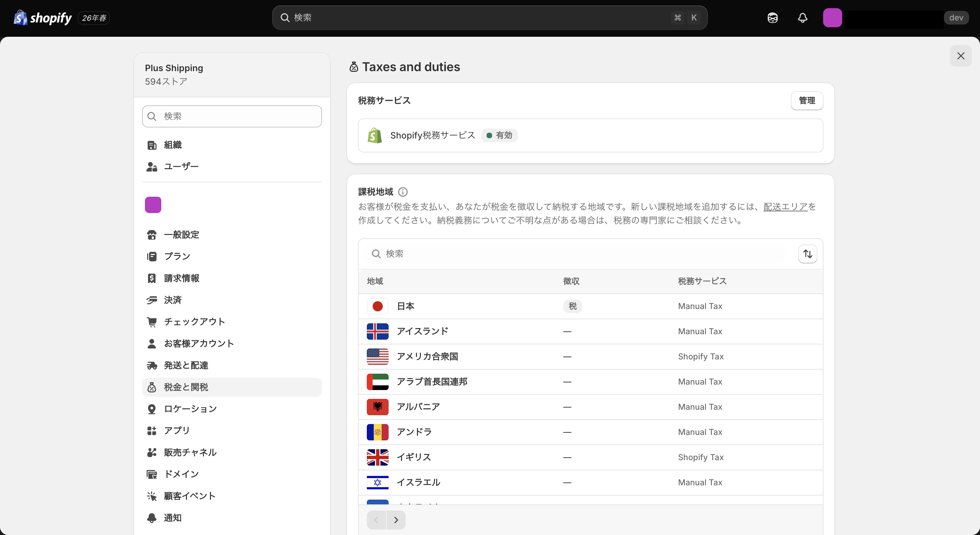Click the dev badge in top bar
This screenshot has height=535, width=980.
click(x=956, y=18)
